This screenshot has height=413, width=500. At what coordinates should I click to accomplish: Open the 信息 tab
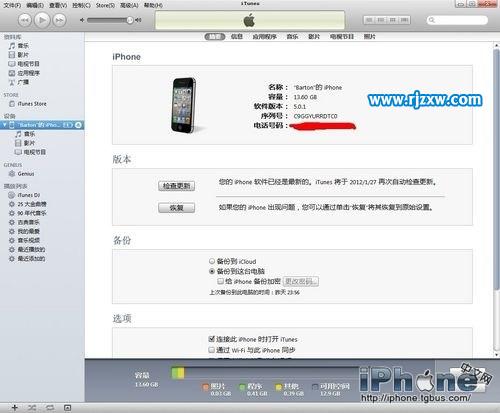click(x=237, y=37)
